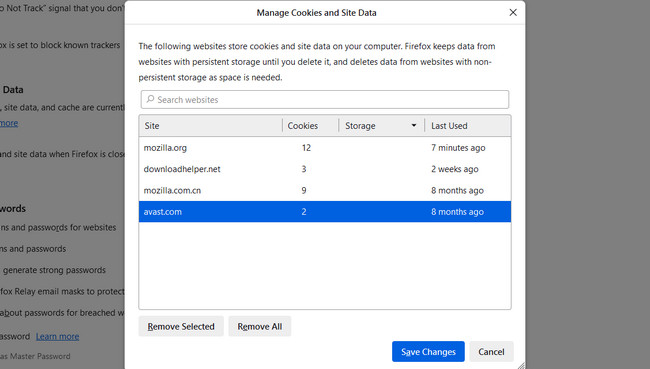
Task: Sort by Storage column header
Action: (381, 126)
